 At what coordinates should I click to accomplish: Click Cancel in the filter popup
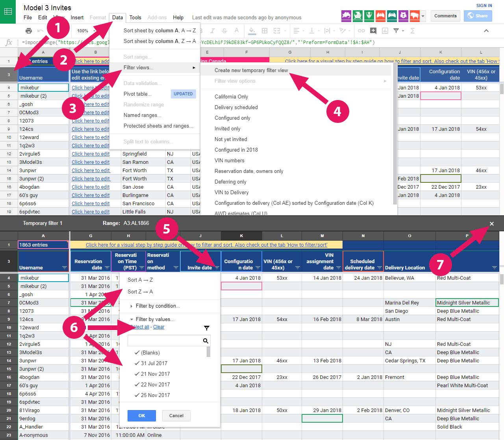(x=176, y=416)
